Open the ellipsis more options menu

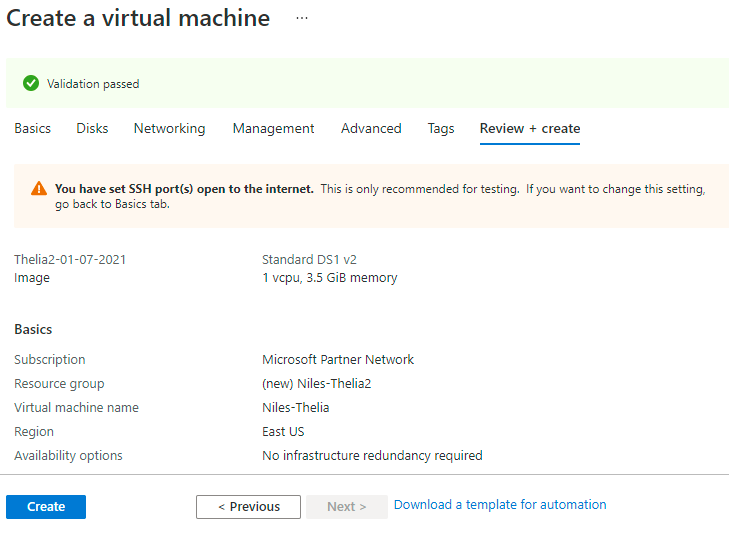(302, 19)
